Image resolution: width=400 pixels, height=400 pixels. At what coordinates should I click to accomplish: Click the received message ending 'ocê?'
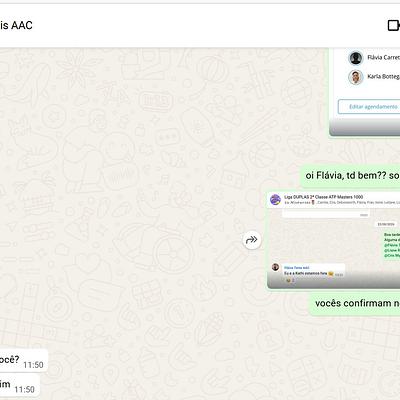coord(24,360)
